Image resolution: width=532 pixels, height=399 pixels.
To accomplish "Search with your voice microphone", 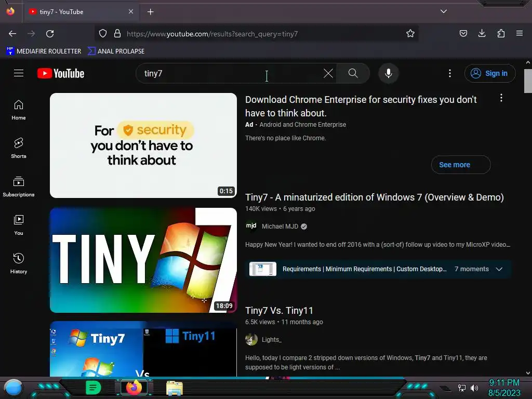I will [389, 73].
